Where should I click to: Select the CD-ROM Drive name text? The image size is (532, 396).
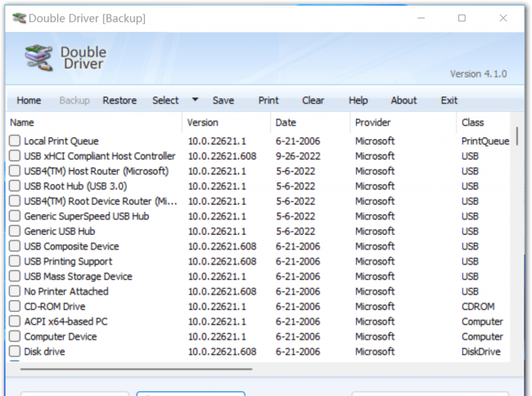click(55, 307)
